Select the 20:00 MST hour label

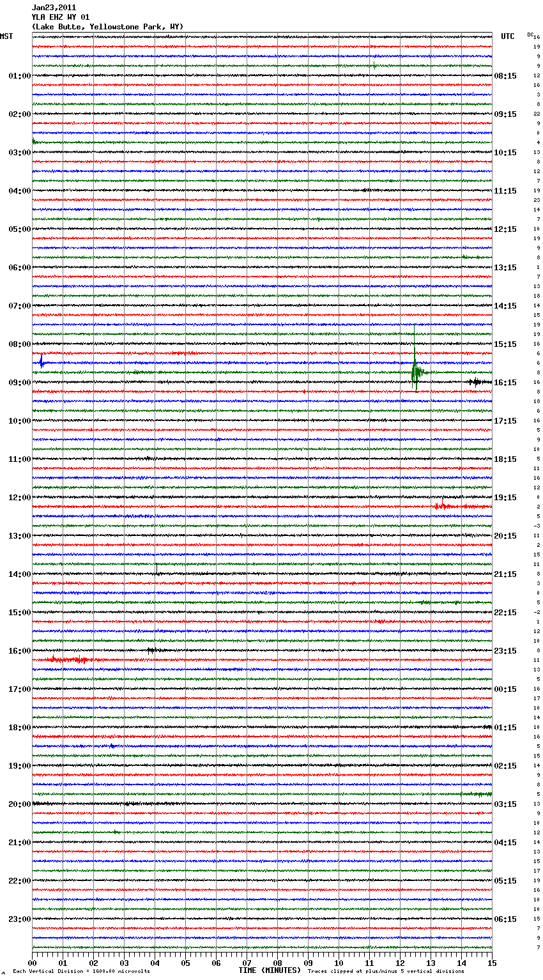pos(20,804)
